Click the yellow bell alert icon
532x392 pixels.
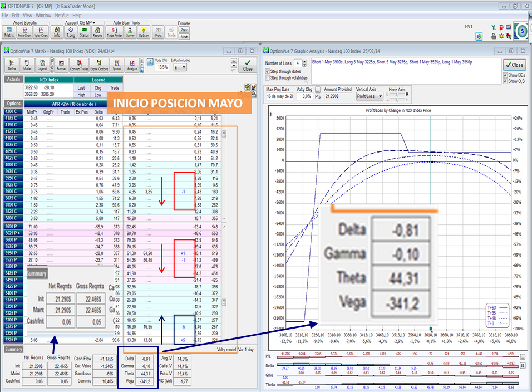501,36
